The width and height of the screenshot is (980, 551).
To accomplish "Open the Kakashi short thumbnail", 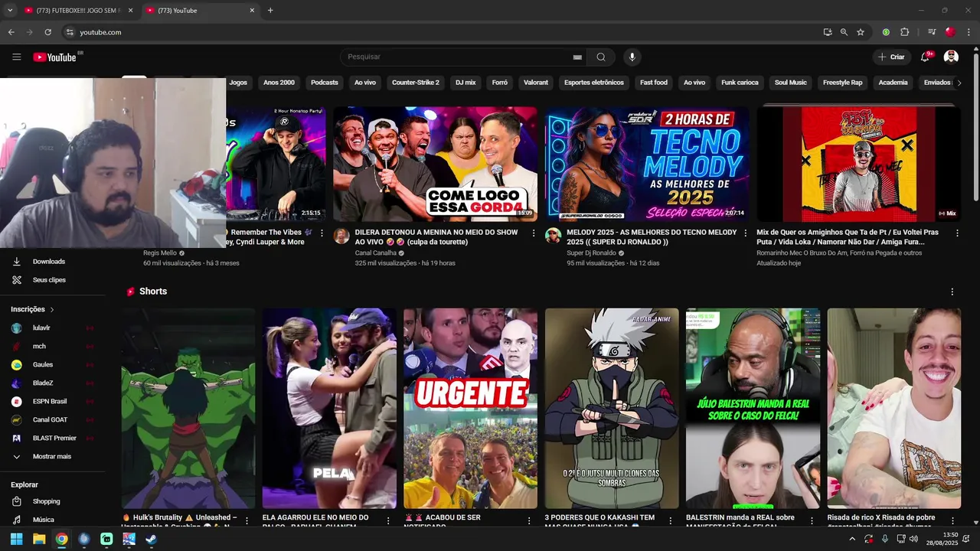I will coord(612,409).
